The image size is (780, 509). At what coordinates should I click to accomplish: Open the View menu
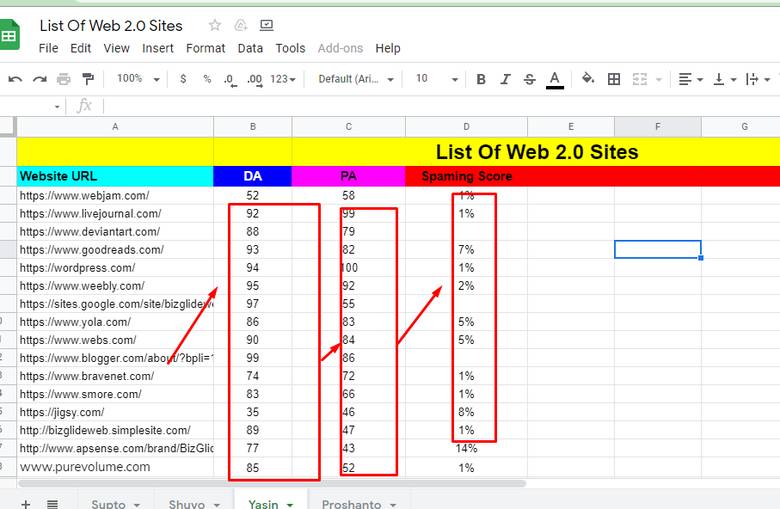[116, 48]
